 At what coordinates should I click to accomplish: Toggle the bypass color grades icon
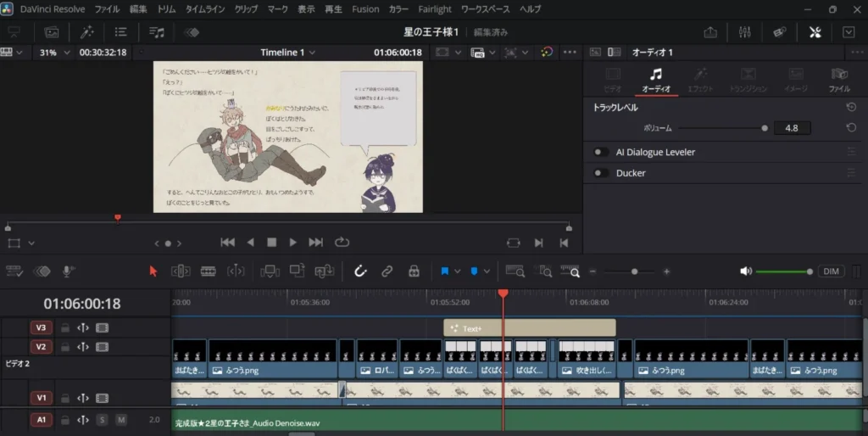[547, 52]
